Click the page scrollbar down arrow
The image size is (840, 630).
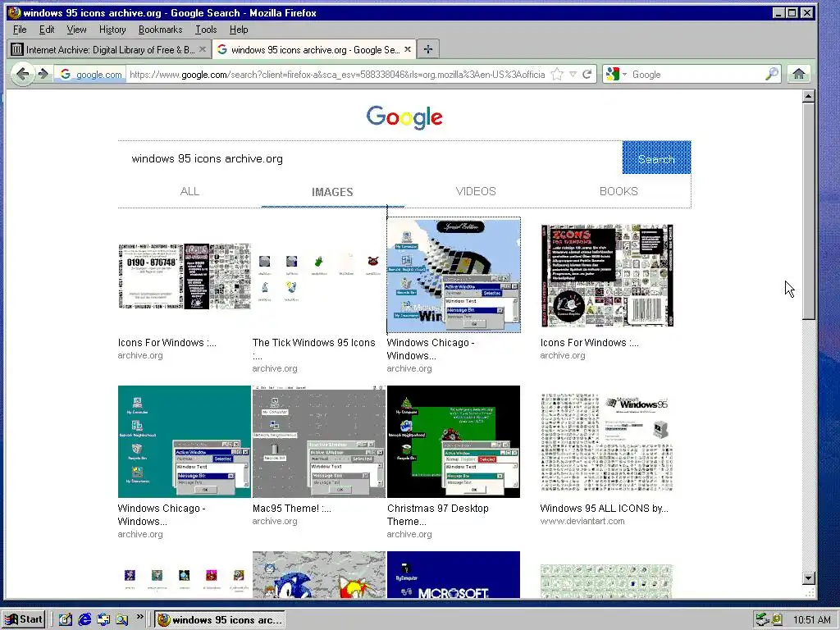pyautogui.click(x=808, y=578)
